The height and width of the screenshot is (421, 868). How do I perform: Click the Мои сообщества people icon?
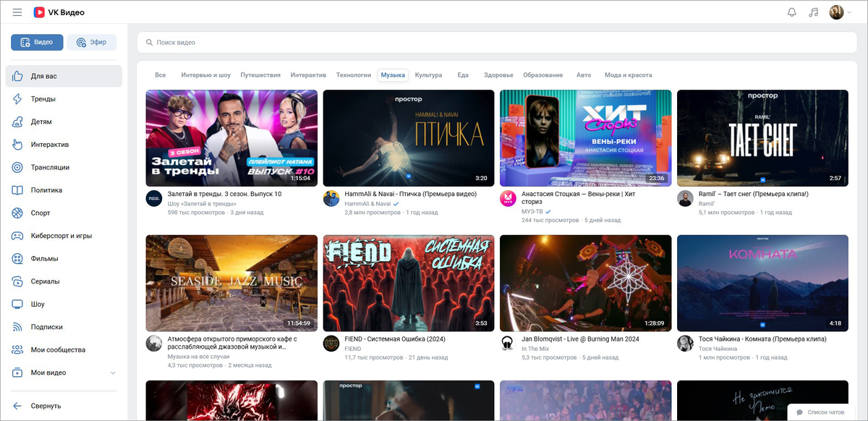(17, 350)
